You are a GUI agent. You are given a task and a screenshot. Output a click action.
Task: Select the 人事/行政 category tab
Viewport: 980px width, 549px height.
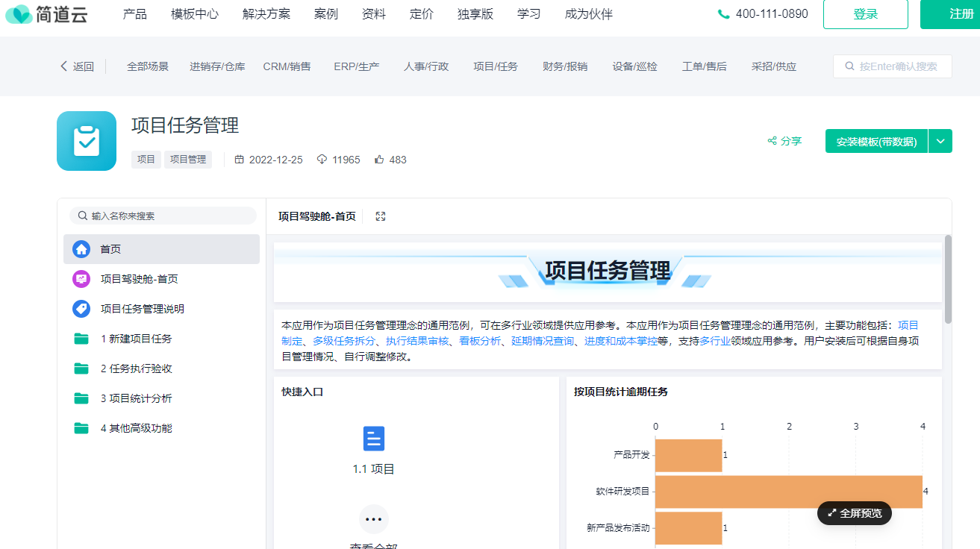(x=427, y=66)
